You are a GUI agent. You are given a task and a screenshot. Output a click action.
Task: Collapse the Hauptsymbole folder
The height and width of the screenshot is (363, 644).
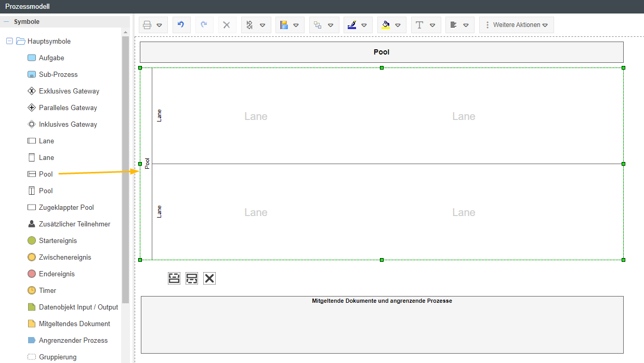point(9,42)
